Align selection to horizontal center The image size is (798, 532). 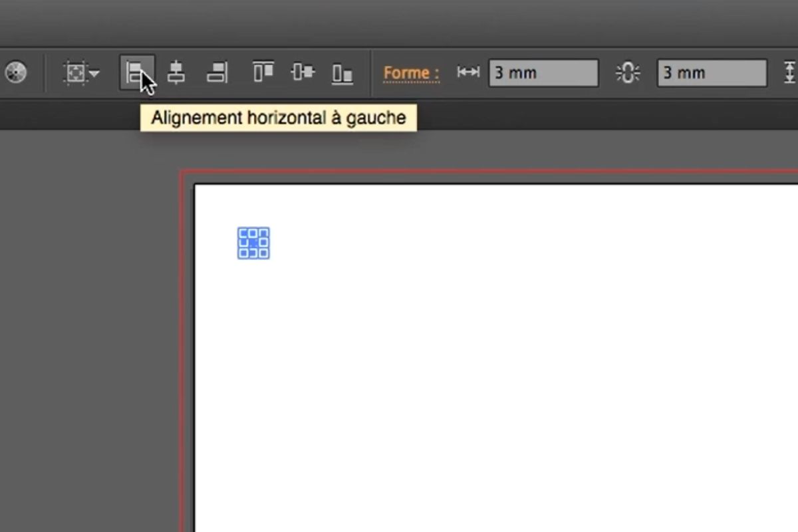(176, 72)
